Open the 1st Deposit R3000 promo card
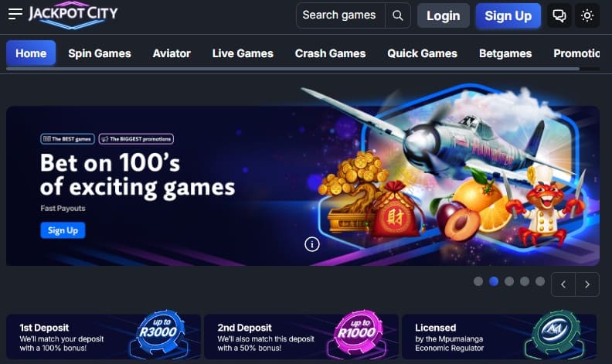 [104, 337]
